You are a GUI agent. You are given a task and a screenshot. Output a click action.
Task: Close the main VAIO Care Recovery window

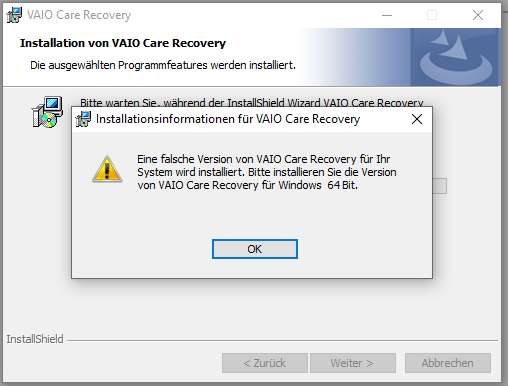click(x=478, y=15)
